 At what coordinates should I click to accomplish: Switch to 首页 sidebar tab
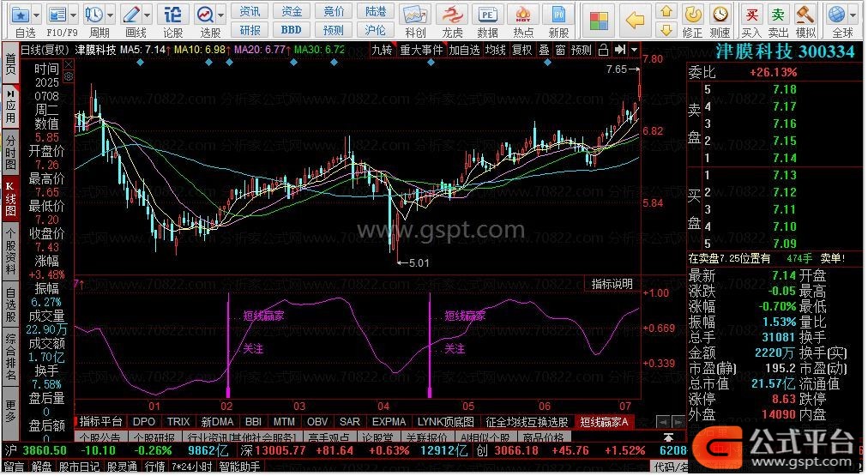tap(10, 63)
